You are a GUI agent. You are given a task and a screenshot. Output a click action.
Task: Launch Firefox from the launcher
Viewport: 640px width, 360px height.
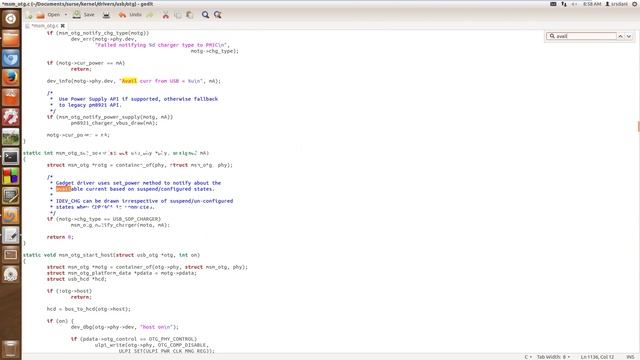point(11,78)
